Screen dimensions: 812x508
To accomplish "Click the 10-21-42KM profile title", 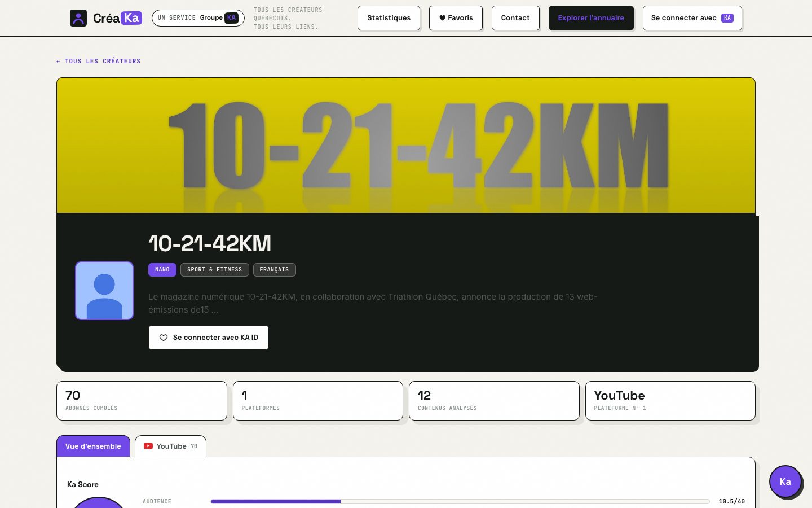I will tap(210, 244).
